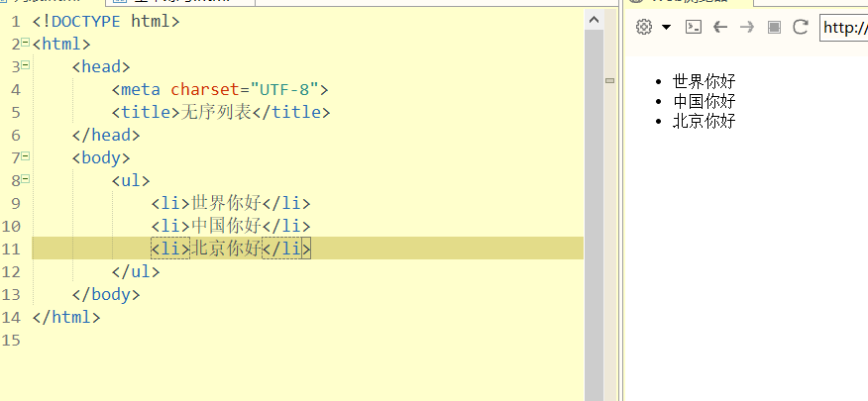Click the 北京你好 bullet in browser preview
The image size is (868, 401).
pyautogui.click(x=705, y=121)
